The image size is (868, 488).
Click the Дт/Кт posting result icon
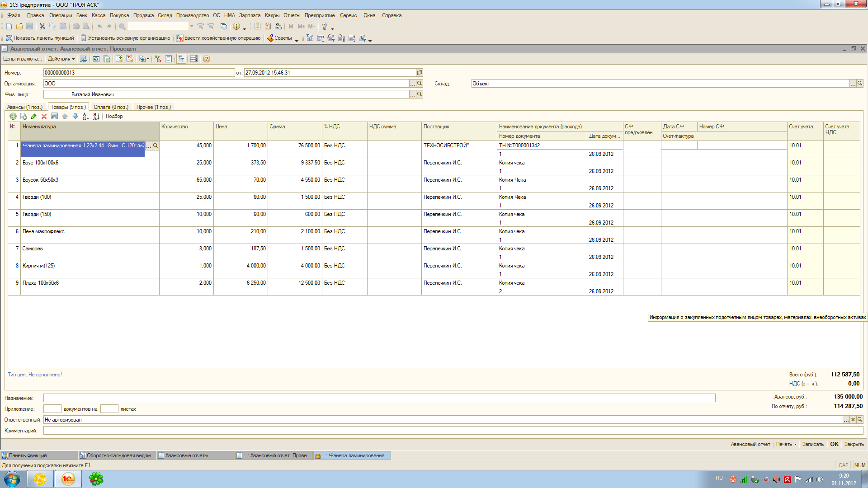coord(158,59)
